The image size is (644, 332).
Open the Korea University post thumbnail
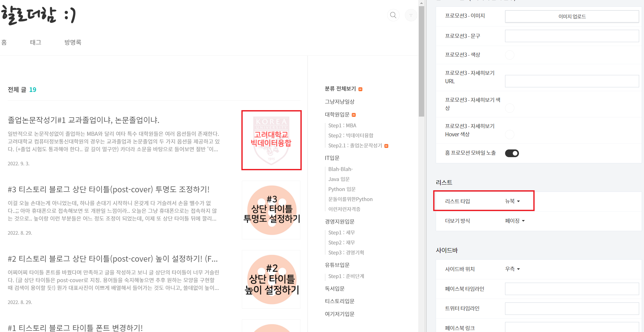coord(271,140)
